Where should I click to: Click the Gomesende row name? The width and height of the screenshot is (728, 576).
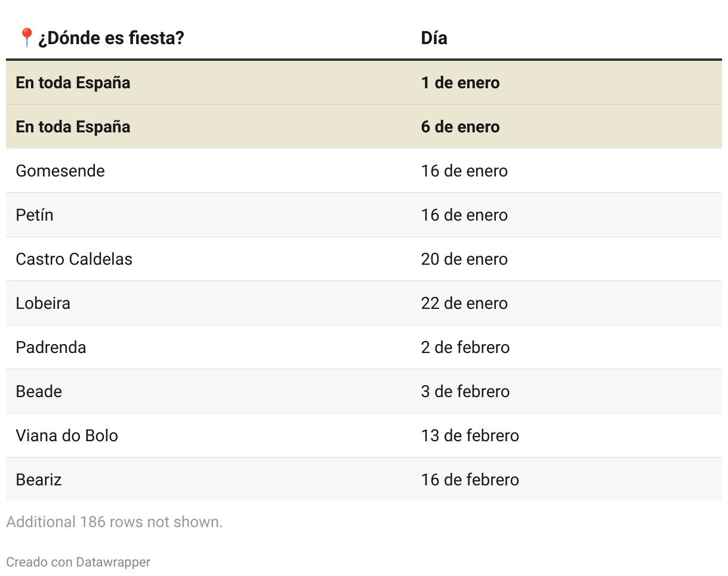coord(60,171)
